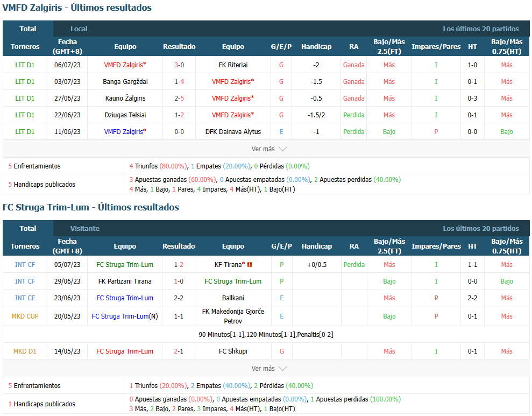Open FK Riteriai team link
Image resolution: width=532 pixels, height=416 pixels.
click(233, 65)
